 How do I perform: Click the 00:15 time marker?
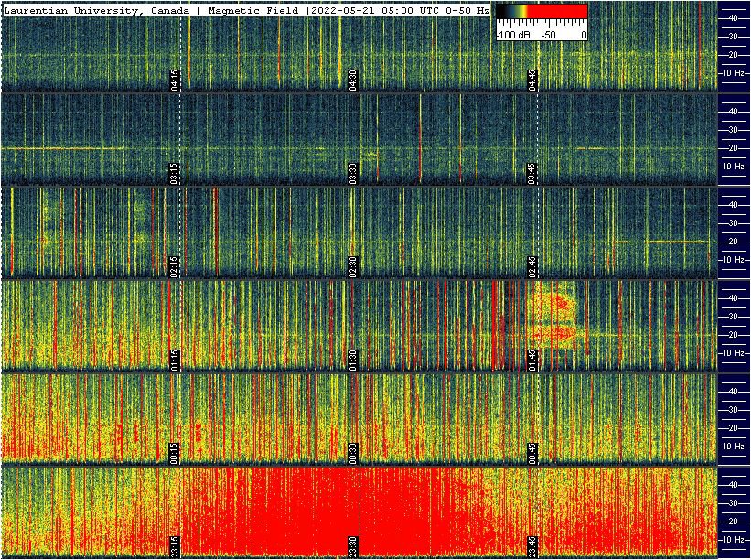(174, 452)
